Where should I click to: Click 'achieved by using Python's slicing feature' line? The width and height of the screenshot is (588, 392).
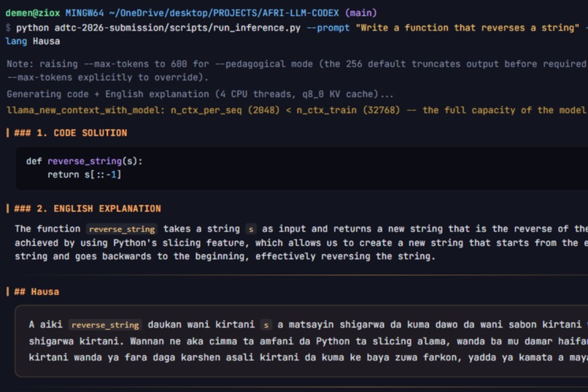tap(301, 242)
